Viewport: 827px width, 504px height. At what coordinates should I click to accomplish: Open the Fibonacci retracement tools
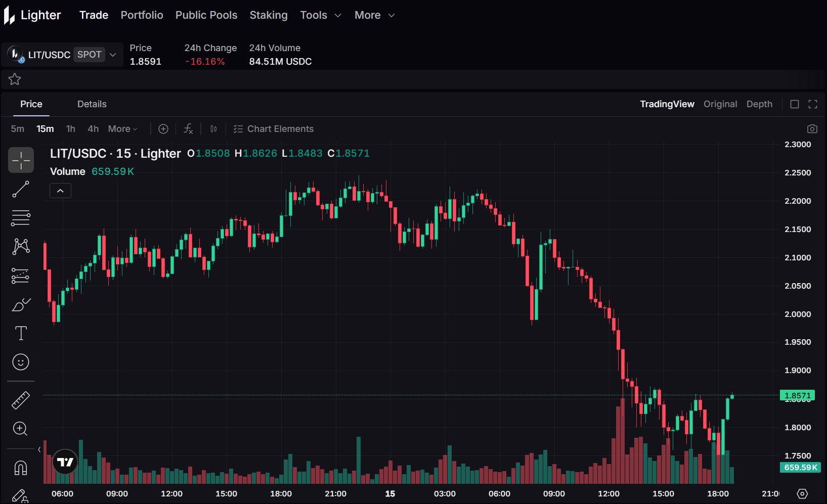point(21,218)
